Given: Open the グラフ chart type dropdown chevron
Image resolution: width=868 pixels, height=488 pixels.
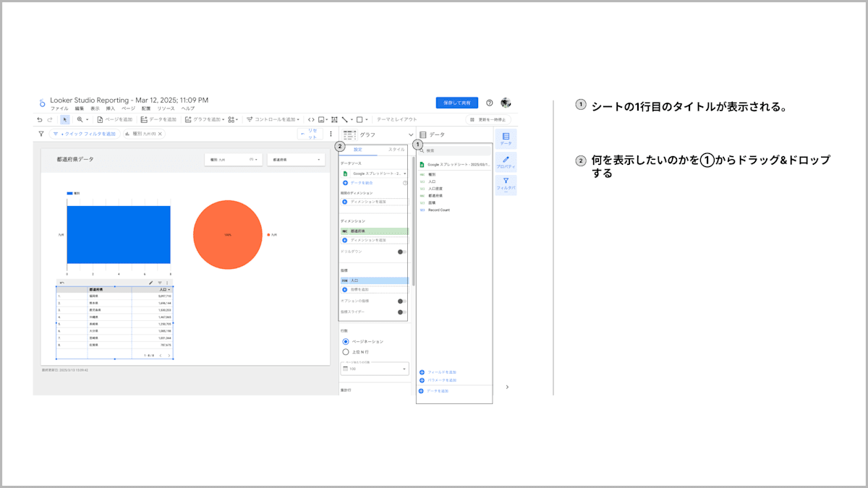Looking at the screenshot, I should pos(410,134).
